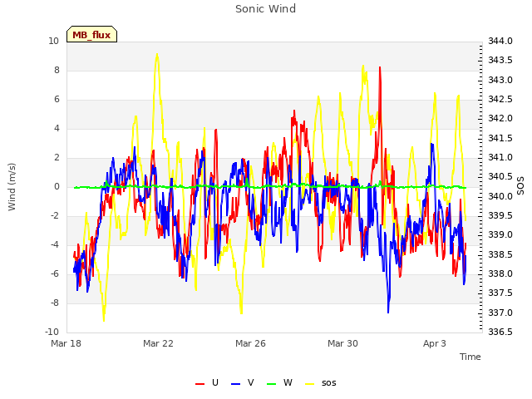Click the red U legend color marker
Screen dimensions: 532x399
point(199,384)
